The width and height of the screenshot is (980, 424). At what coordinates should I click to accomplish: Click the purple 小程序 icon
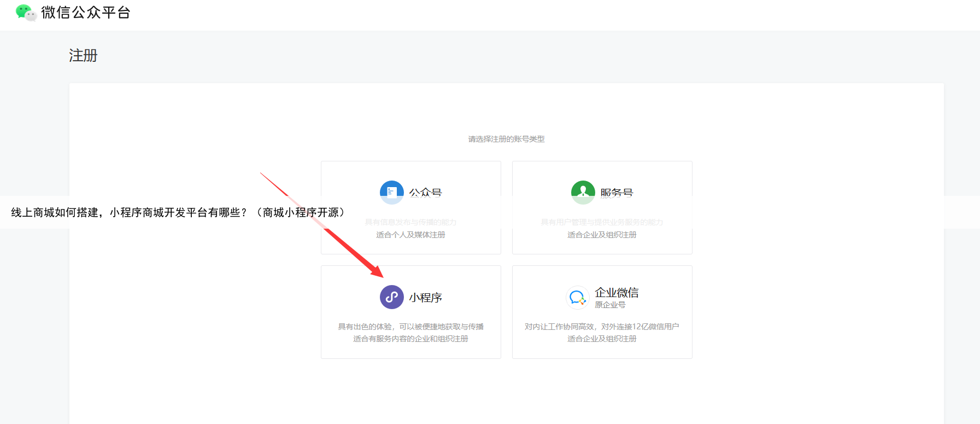[x=391, y=297]
